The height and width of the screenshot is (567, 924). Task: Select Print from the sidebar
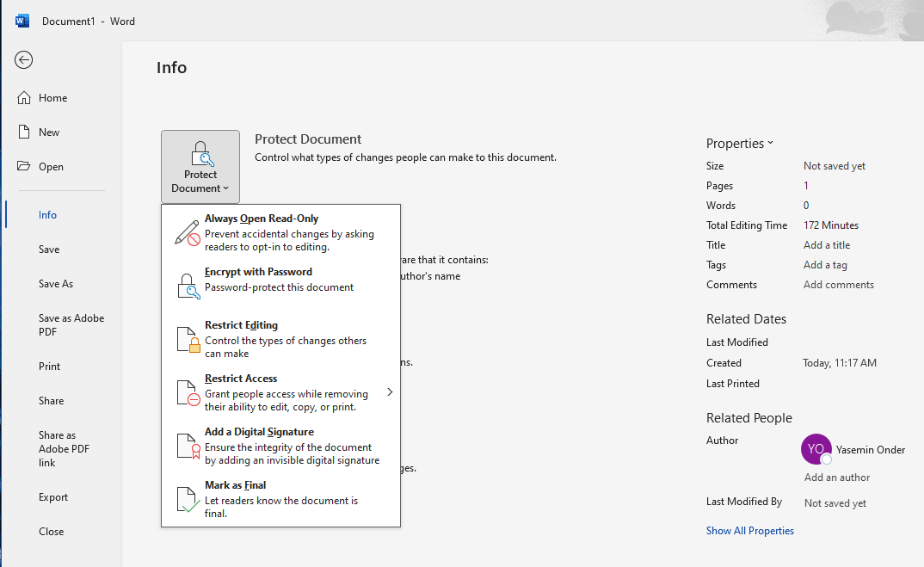point(49,366)
